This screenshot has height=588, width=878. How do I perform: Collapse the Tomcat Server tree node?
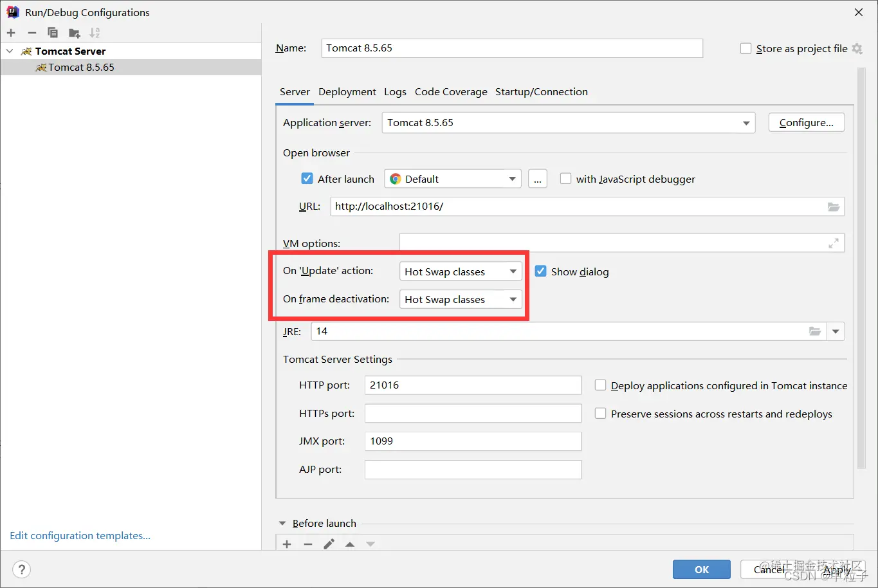pyautogui.click(x=10, y=51)
